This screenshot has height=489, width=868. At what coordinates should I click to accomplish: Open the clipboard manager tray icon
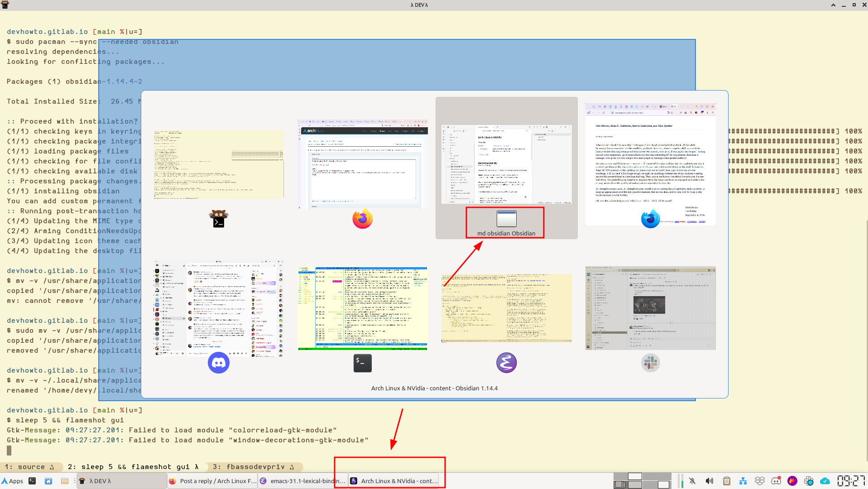726,481
